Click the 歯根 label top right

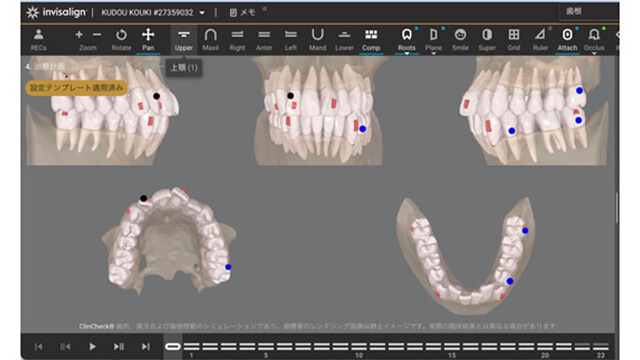pyautogui.click(x=573, y=11)
